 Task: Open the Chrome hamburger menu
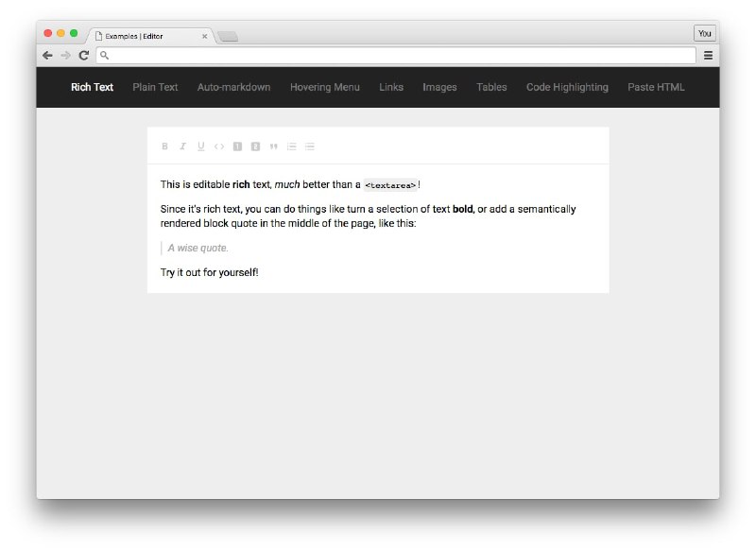tap(708, 56)
